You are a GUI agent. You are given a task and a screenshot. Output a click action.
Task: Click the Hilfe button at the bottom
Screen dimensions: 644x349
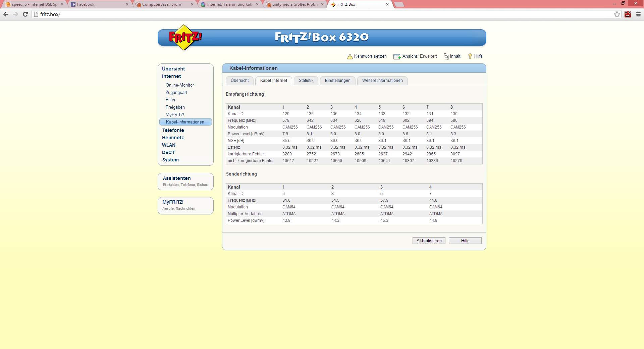pyautogui.click(x=465, y=241)
